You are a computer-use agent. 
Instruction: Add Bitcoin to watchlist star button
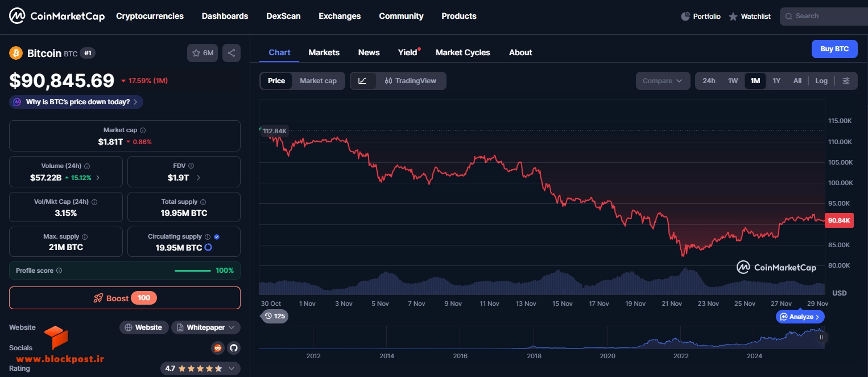(x=202, y=53)
